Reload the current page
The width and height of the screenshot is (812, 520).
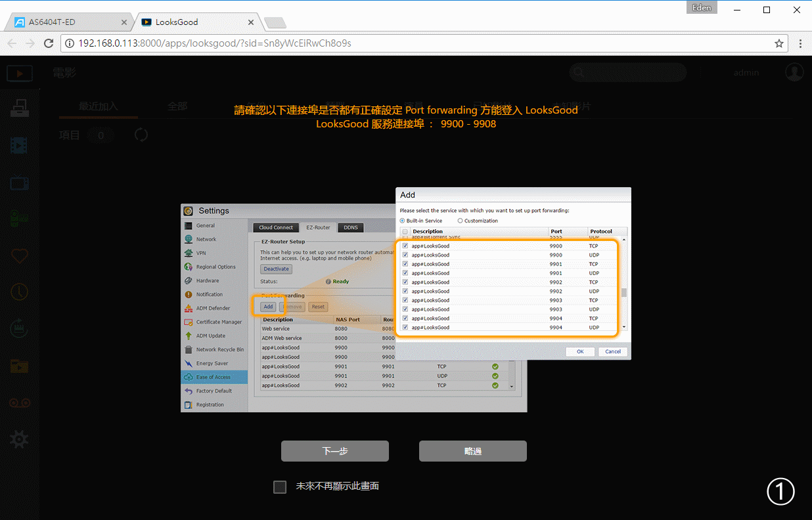(x=49, y=43)
